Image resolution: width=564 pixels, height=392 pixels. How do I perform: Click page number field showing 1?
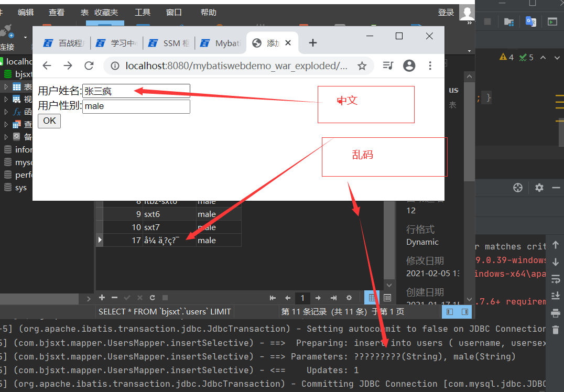tap(302, 298)
